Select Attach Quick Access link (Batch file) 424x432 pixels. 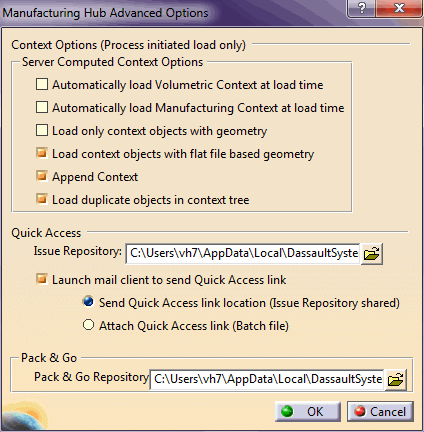pos(88,325)
